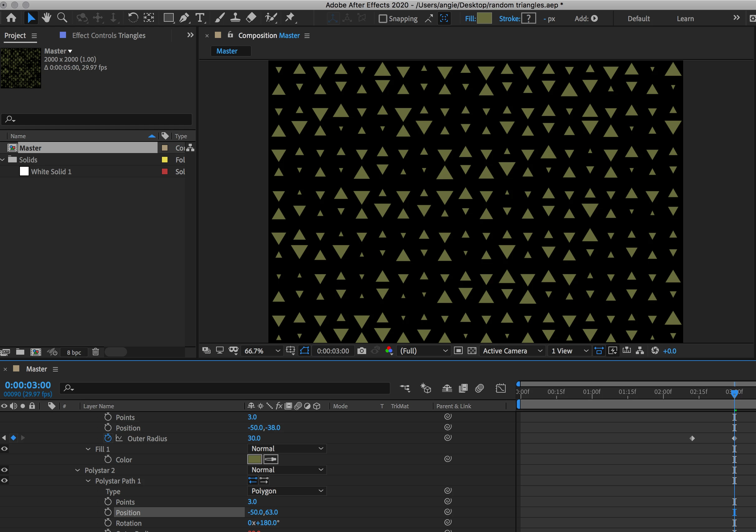Hide Fill 1 using eye icon
Image resolution: width=756 pixels, height=532 pixels.
(4, 449)
